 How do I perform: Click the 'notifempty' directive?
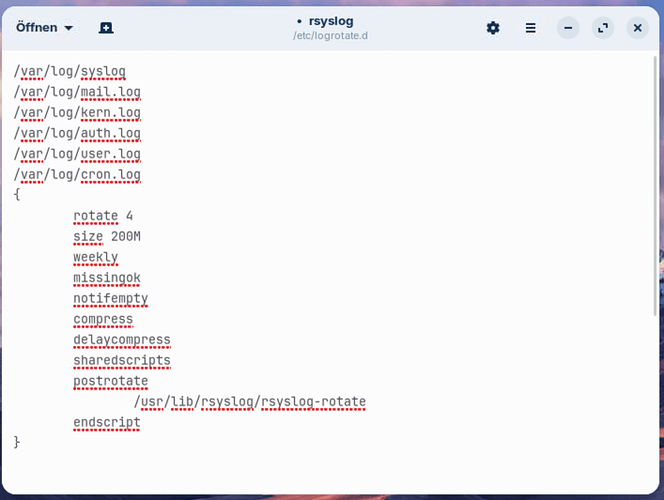click(111, 299)
